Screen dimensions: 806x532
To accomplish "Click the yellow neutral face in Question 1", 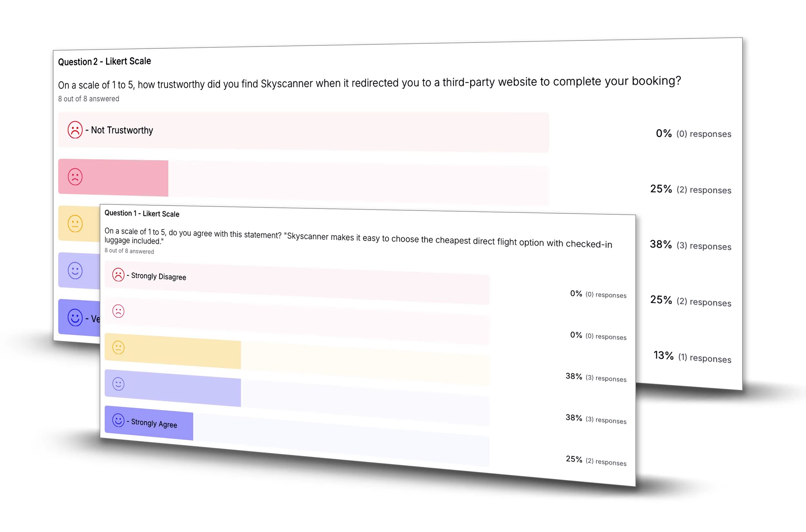I will click(x=118, y=348).
